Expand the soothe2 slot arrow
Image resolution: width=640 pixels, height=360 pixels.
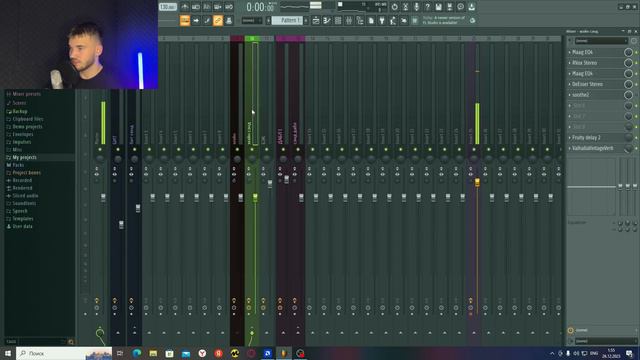pos(570,95)
